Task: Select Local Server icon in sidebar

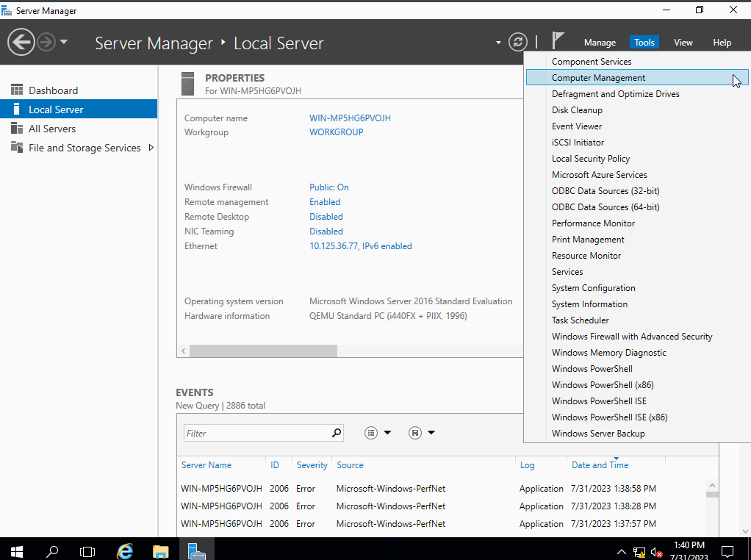Action: 17,110
